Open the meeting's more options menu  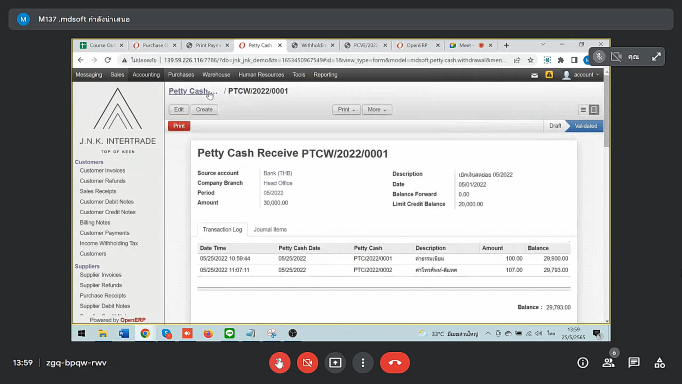[x=363, y=363]
